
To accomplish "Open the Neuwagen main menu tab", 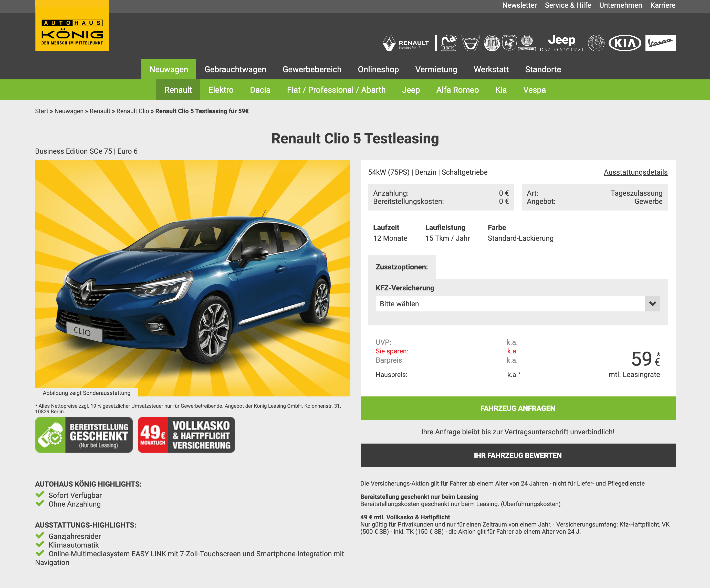I will point(169,69).
